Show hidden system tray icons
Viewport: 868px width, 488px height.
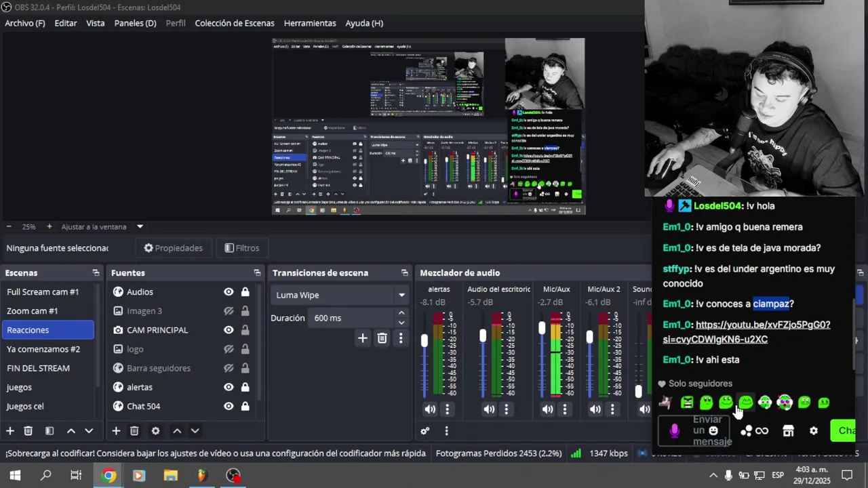(713, 476)
